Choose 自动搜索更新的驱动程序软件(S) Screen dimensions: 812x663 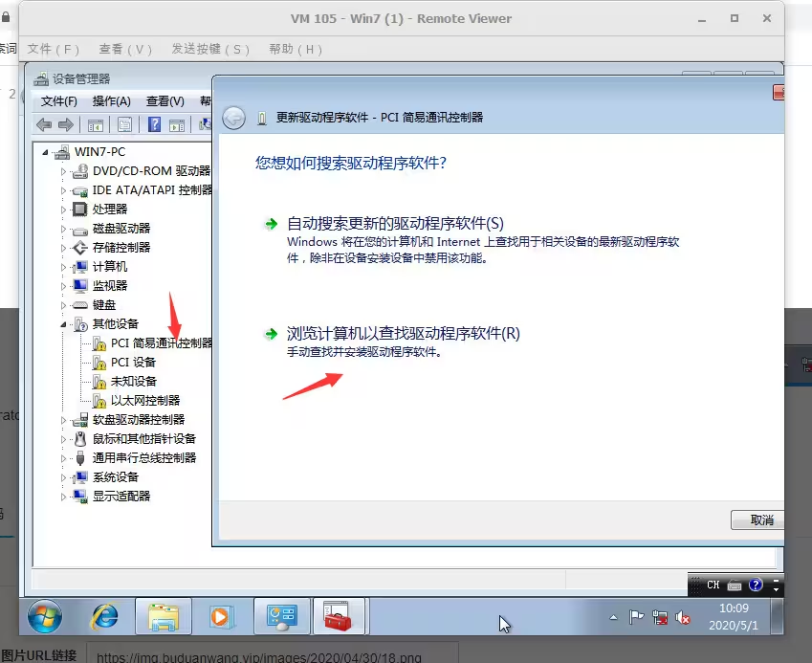pos(395,224)
